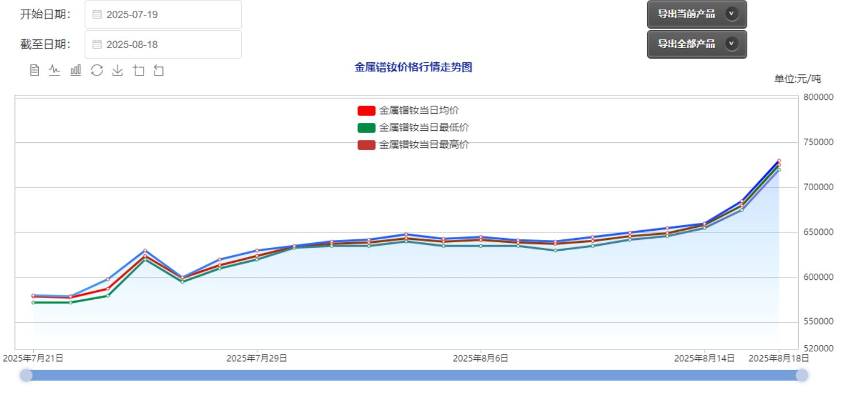The image size is (868, 393).
Task: Click the 700000 y-axis value
Action: (818, 187)
